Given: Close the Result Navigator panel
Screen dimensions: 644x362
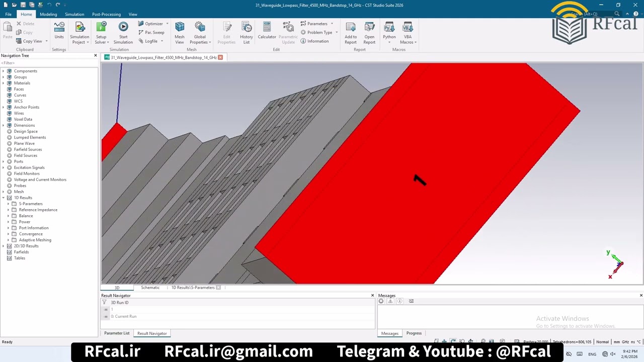Looking at the screenshot, I should pos(372,296).
